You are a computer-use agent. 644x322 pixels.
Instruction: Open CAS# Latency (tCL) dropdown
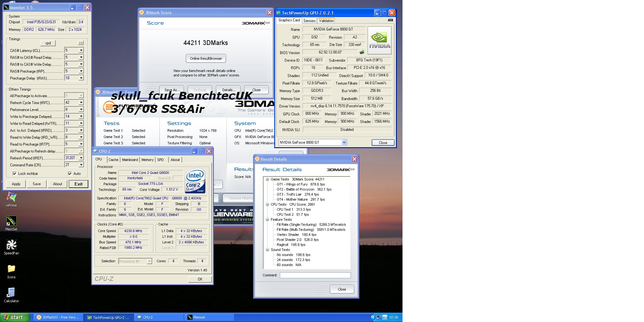click(81, 50)
